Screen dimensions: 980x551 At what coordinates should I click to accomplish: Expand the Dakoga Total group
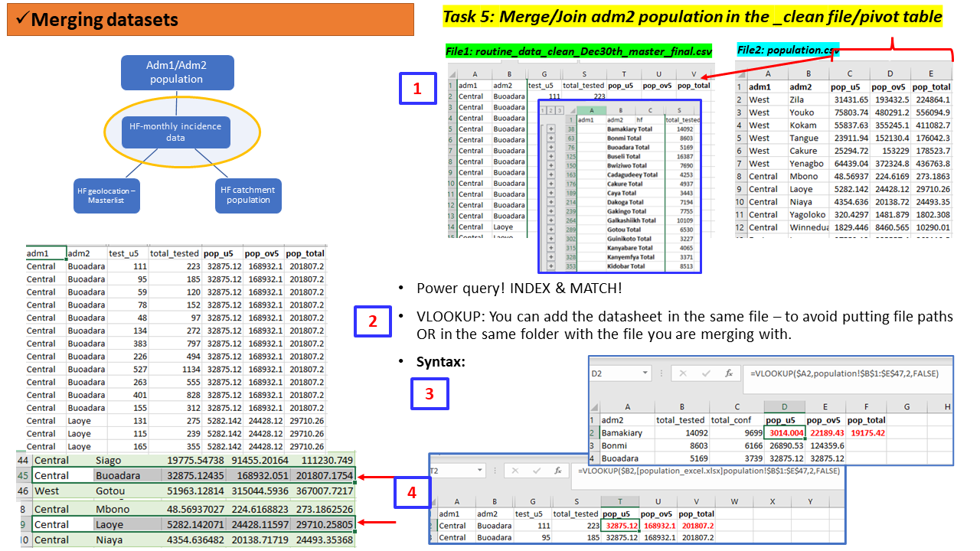[551, 202]
